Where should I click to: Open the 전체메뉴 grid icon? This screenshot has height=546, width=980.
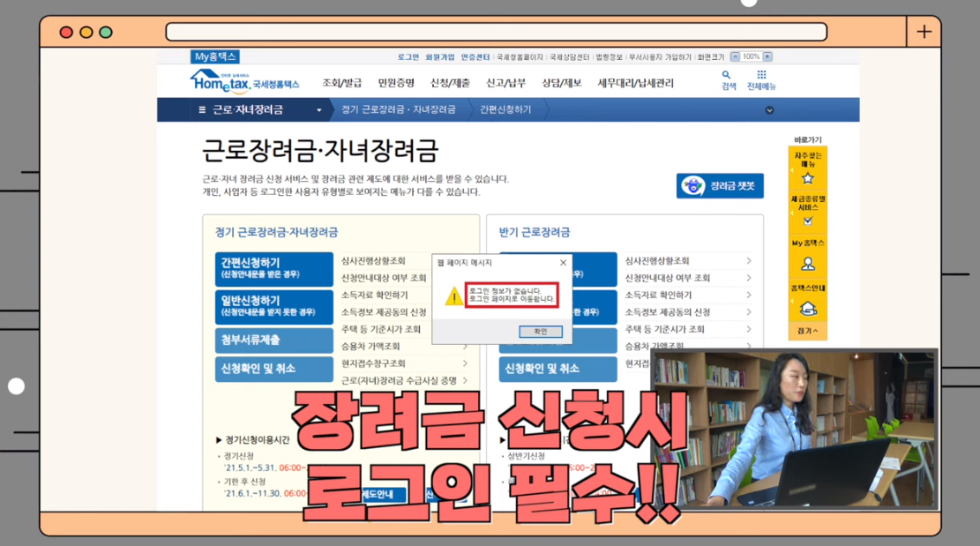761,80
